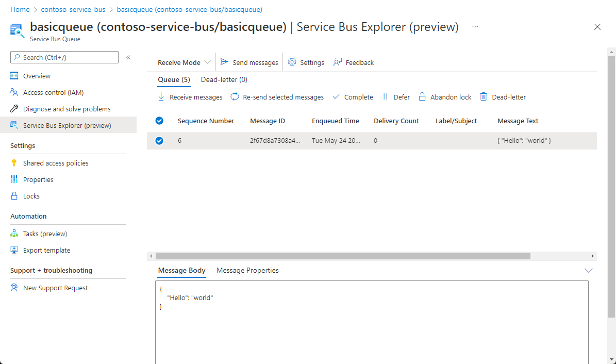The width and height of the screenshot is (616, 364).
Task: Click the Abandon lock padlock icon
Action: [422, 97]
